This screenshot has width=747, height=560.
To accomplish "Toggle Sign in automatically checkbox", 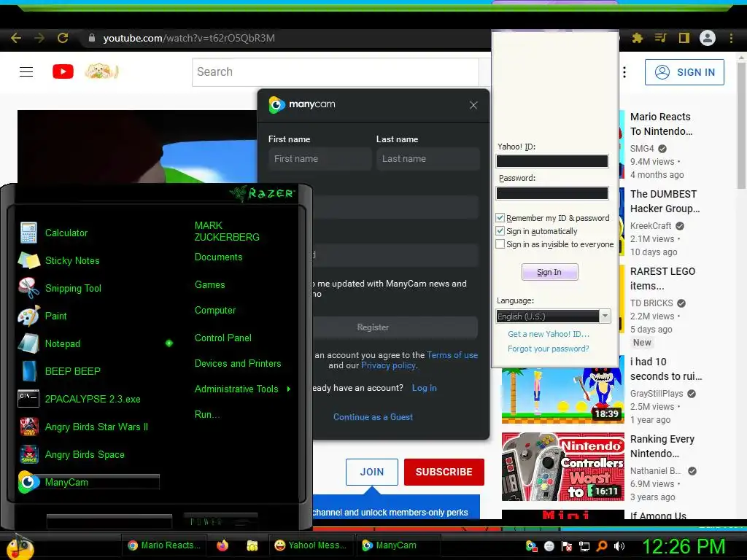I will pyautogui.click(x=500, y=231).
